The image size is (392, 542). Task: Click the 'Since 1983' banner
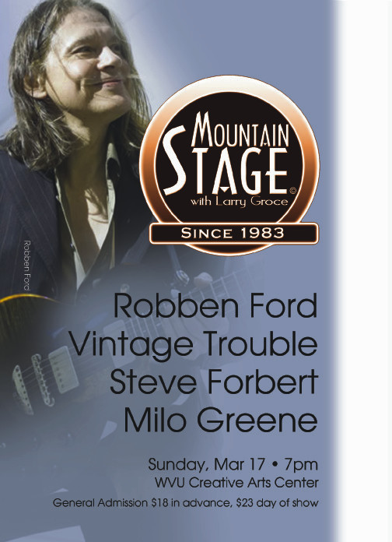(233, 233)
